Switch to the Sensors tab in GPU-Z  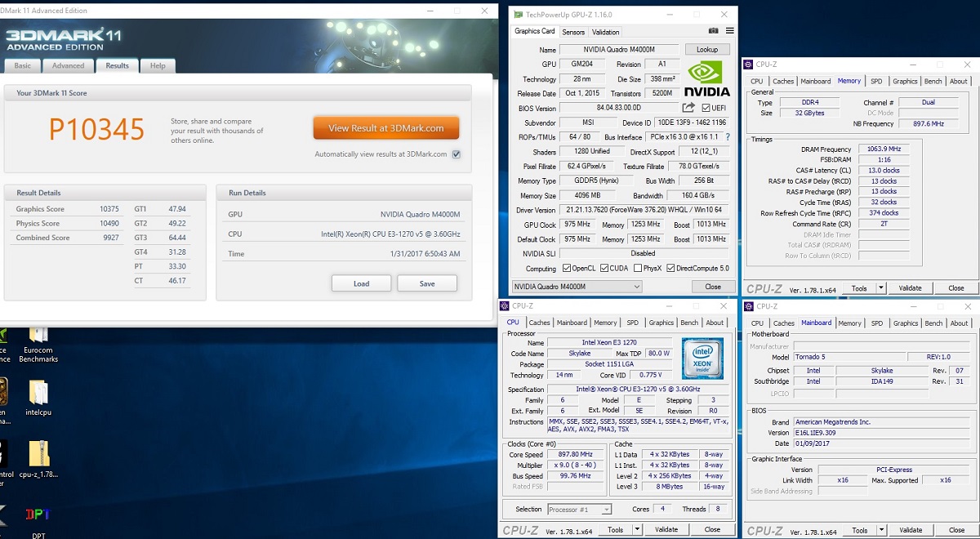(x=573, y=32)
